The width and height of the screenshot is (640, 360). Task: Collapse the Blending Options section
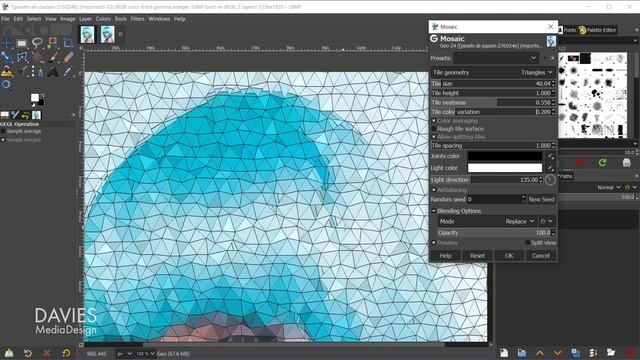coord(434,211)
